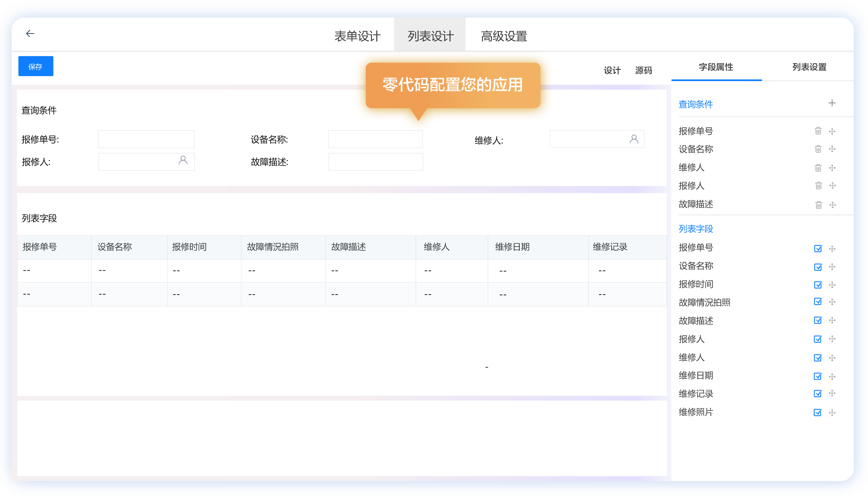Click move handle for 维修记录 list field
The height and width of the screenshot is (496, 868).
832,394
